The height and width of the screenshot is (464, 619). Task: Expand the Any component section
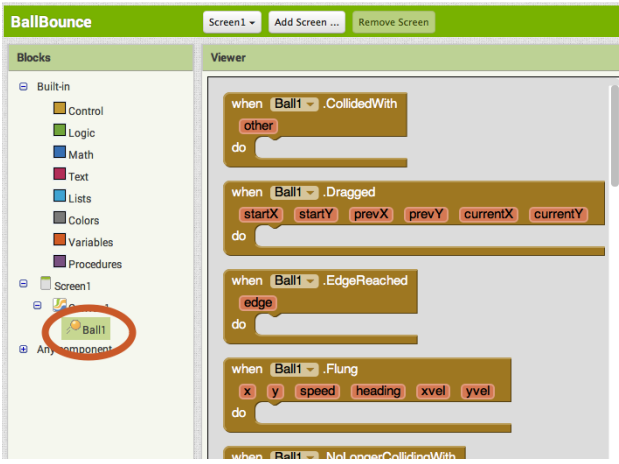[x=24, y=349]
